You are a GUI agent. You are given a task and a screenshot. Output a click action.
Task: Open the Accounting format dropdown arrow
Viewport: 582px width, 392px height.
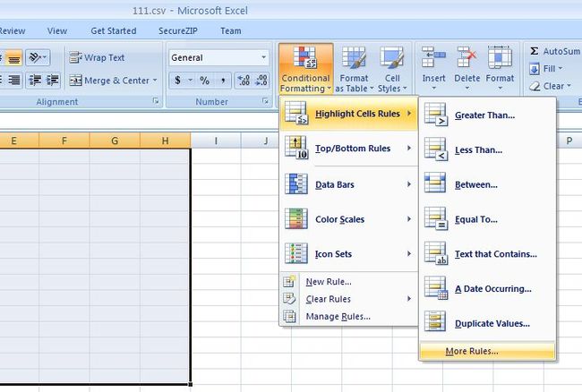(x=191, y=81)
